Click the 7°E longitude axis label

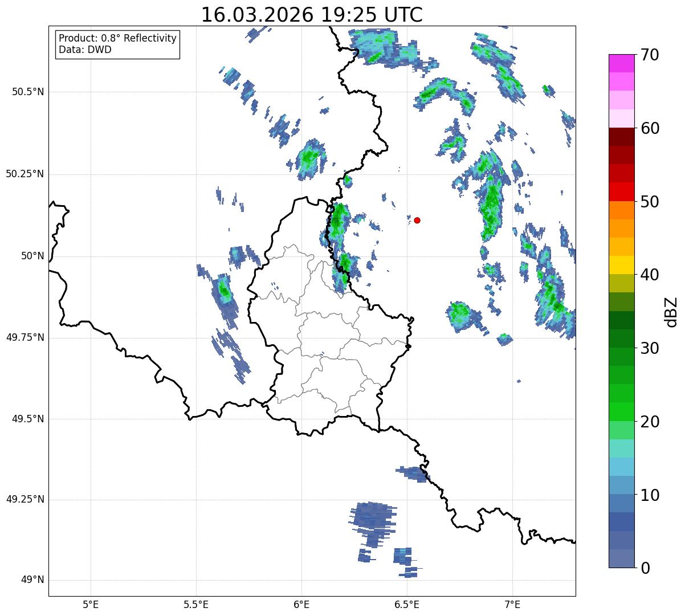pos(512,605)
